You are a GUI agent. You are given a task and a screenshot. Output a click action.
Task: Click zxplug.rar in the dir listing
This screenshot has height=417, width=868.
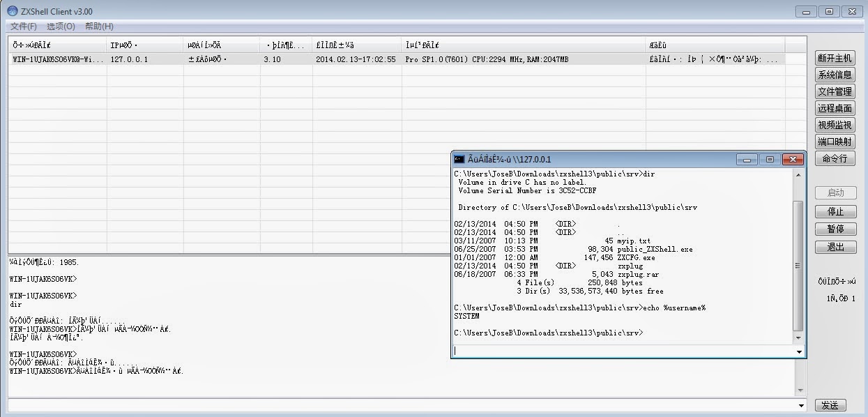pos(638,274)
